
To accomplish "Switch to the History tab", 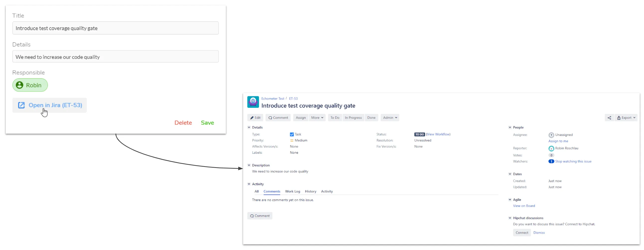I will [x=311, y=191].
